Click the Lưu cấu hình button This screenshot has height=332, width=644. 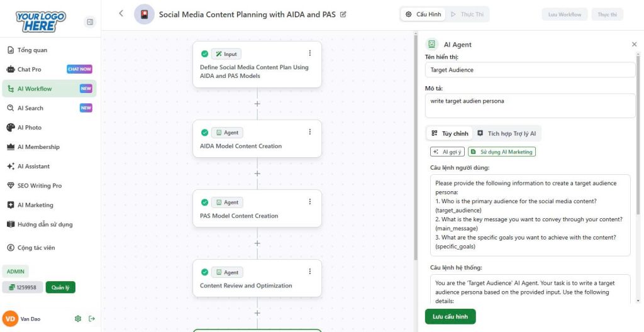tap(450, 316)
